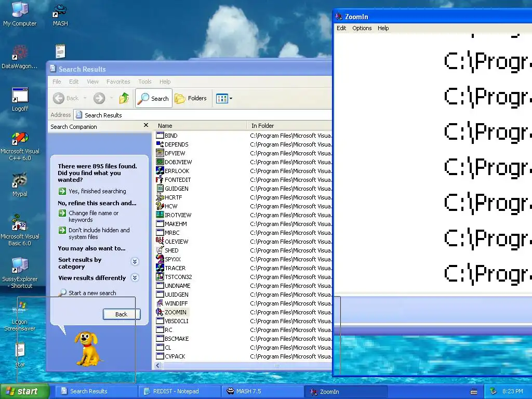
Task: Select the DEPENDS file icon
Action: [160, 144]
